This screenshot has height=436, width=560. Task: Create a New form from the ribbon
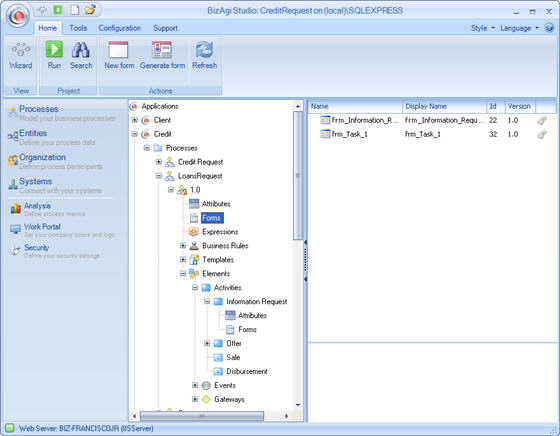[x=118, y=50]
